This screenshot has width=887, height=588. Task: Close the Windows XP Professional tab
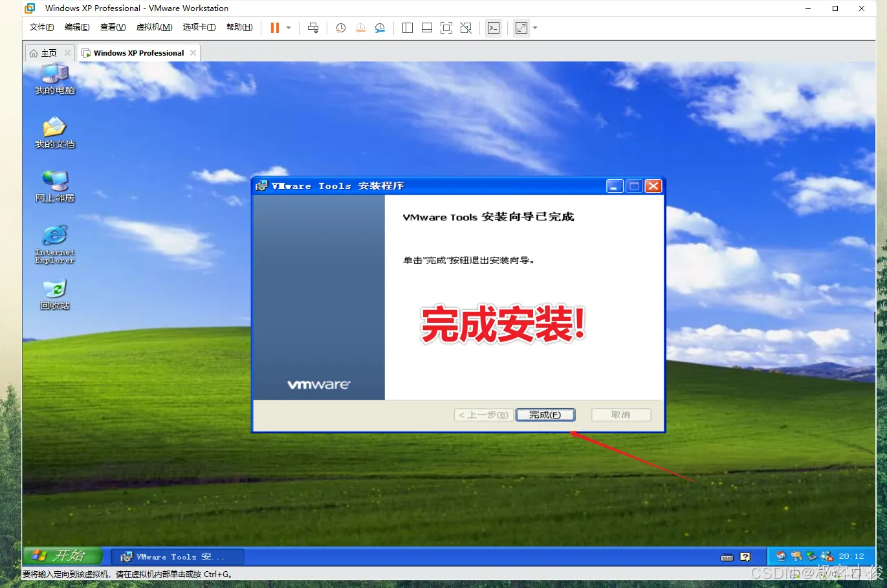[193, 53]
